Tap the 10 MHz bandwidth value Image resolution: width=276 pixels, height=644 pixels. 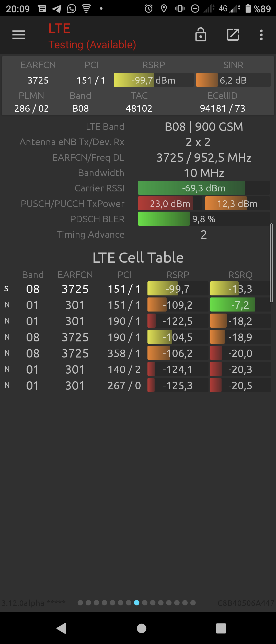tap(204, 173)
